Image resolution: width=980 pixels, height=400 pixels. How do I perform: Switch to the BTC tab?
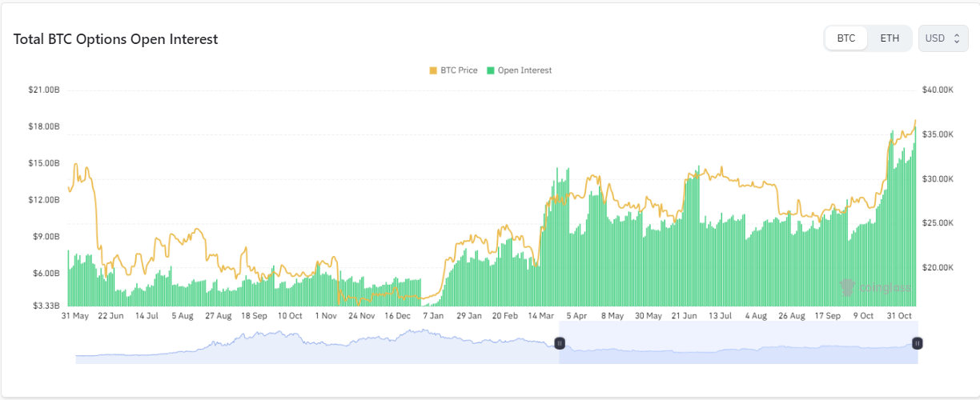[846, 38]
